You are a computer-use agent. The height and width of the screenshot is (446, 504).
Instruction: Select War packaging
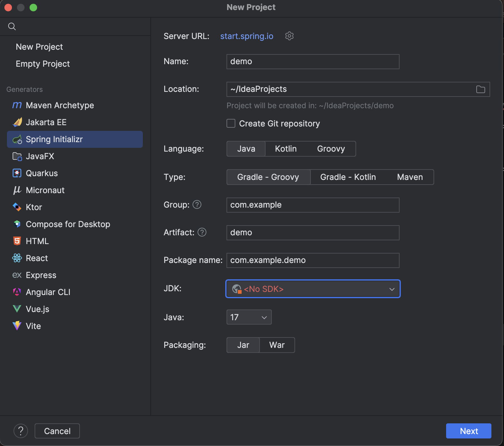[277, 345]
